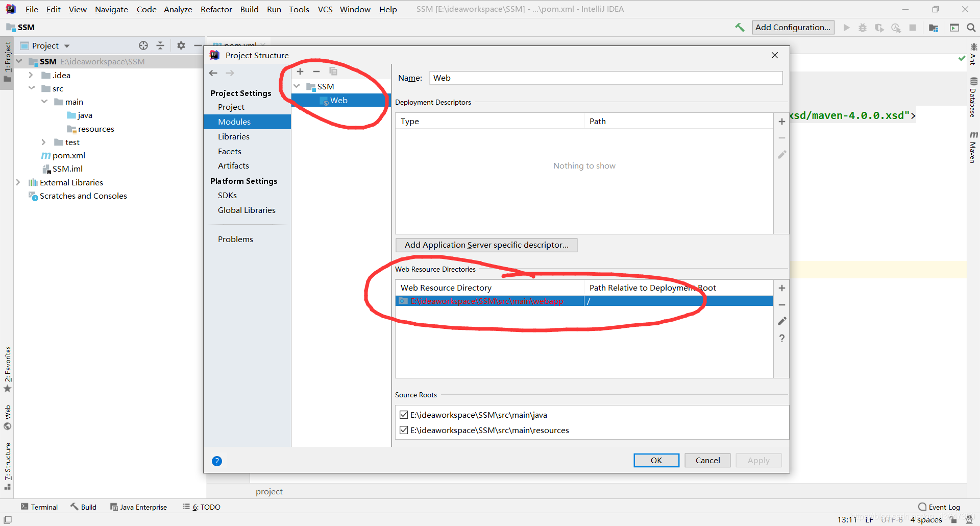Expand the .idea folder

point(31,75)
